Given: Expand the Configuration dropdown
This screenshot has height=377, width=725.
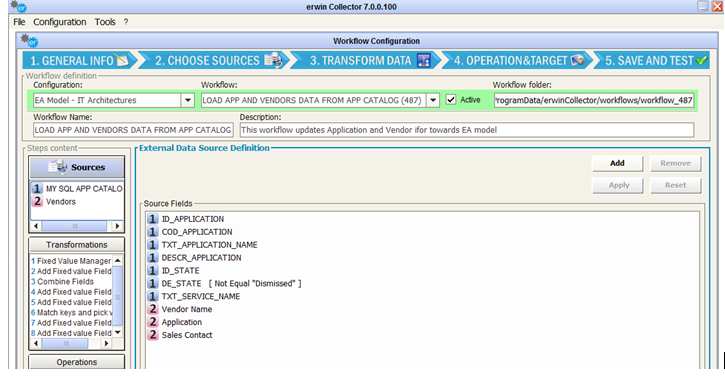Looking at the screenshot, I should tap(188, 100).
